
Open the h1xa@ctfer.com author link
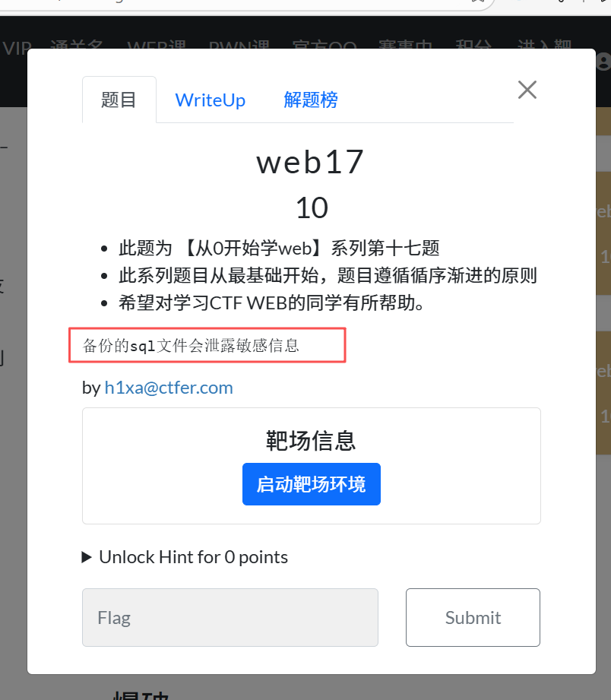(169, 388)
